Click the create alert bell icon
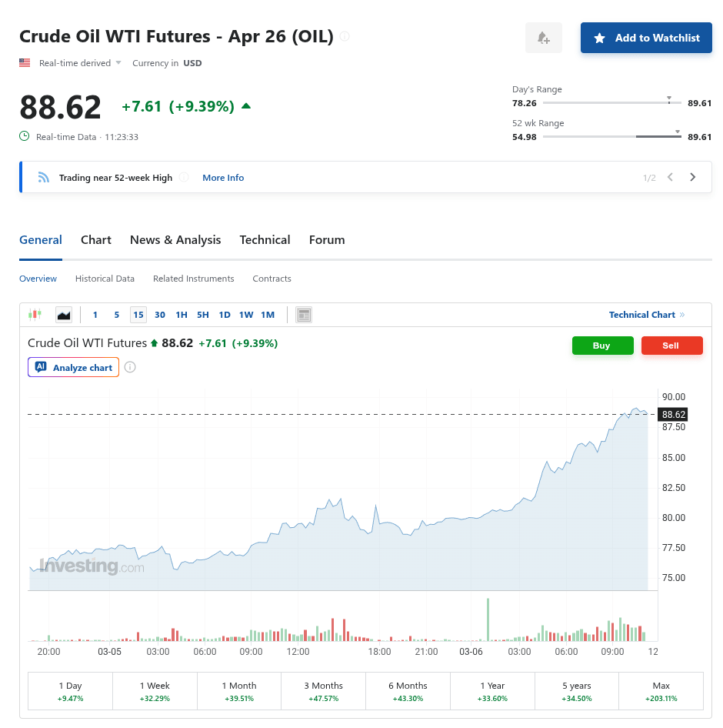Viewport: 723px width, 728px height. click(x=544, y=38)
